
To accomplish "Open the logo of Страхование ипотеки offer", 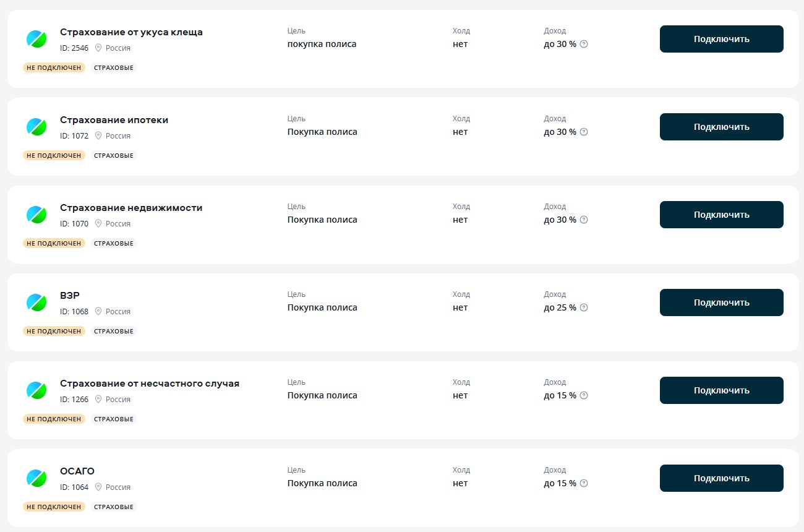I will point(36,127).
